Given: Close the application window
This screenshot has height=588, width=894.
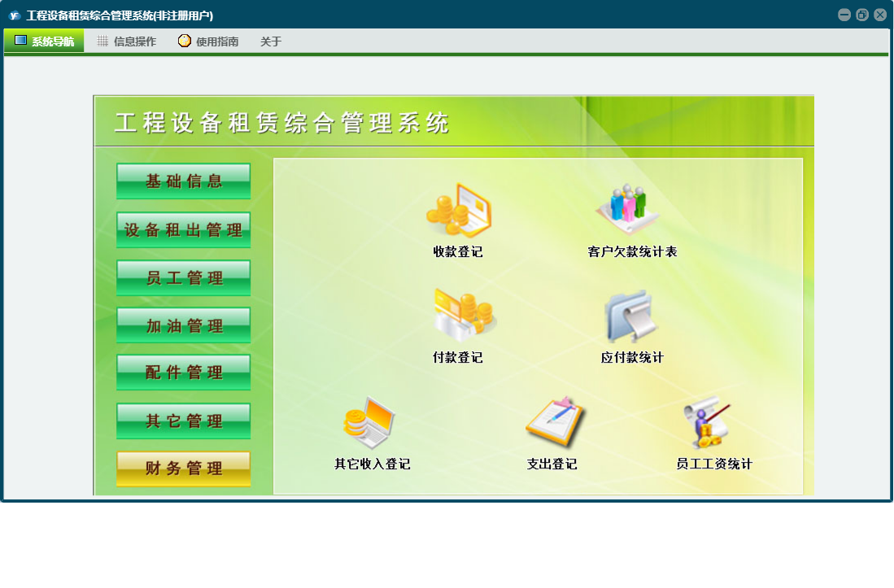Looking at the screenshot, I should (x=879, y=15).
